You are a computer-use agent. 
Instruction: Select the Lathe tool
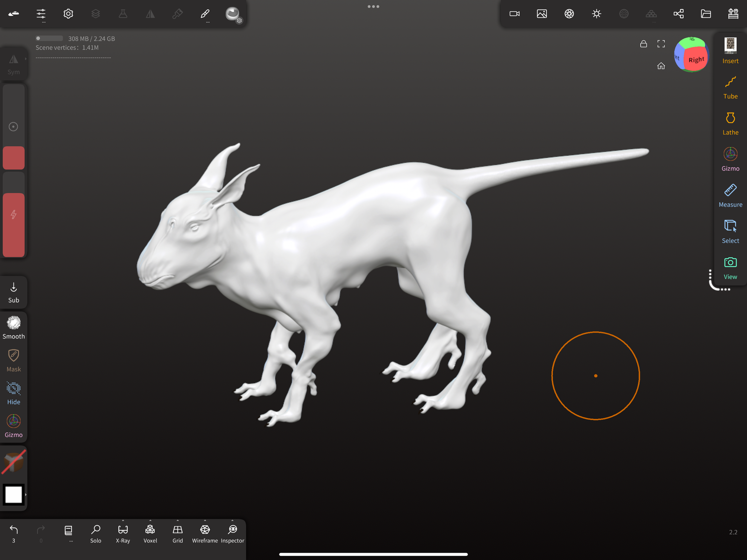click(730, 124)
